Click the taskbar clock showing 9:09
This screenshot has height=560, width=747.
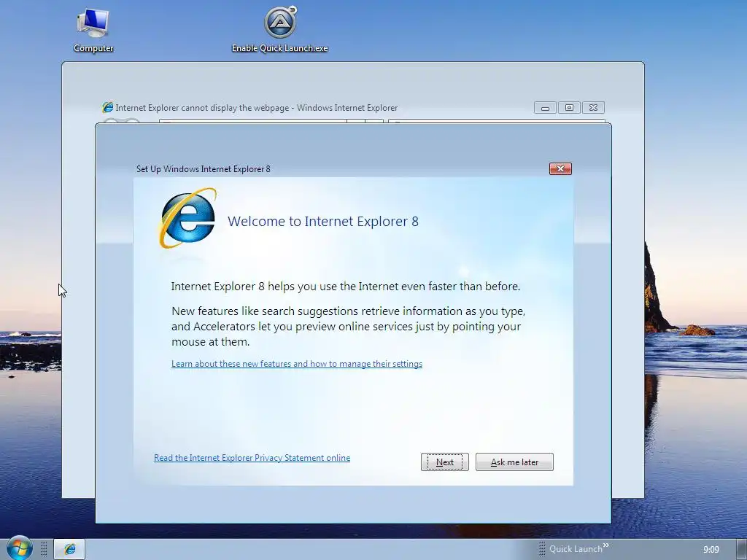click(711, 550)
